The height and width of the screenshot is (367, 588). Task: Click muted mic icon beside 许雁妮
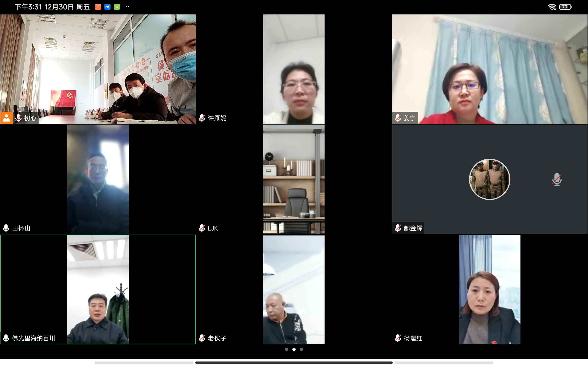pyautogui.click(x=202, y=118)
